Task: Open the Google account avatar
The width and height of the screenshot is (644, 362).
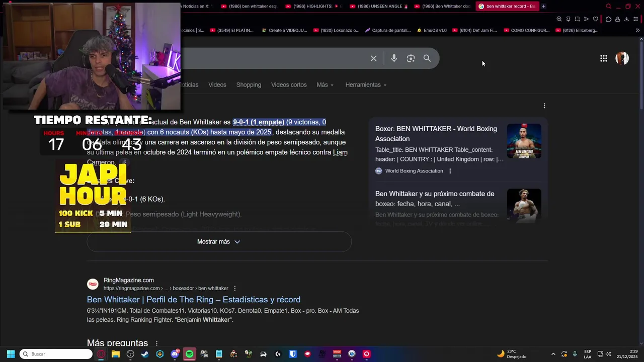Action: click(x=622, y=58)
